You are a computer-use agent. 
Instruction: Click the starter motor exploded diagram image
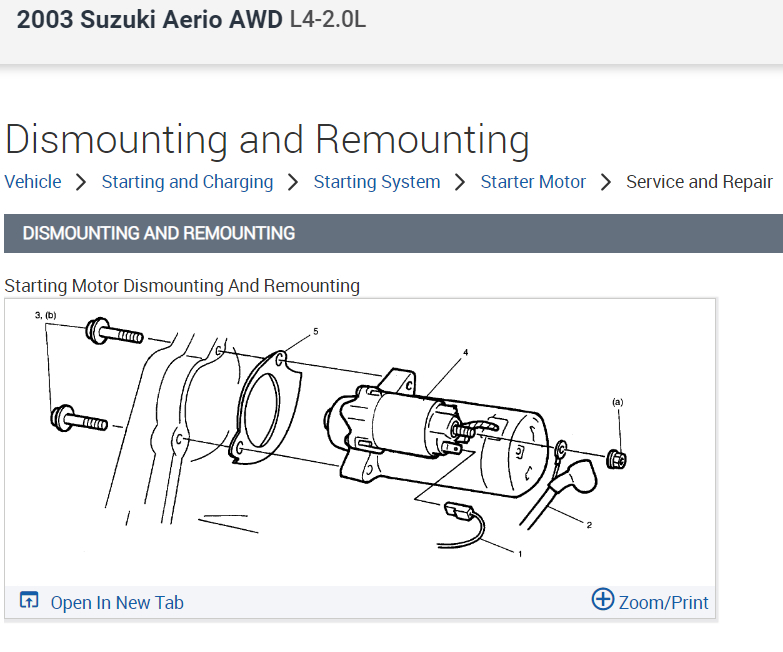(360, 440)
